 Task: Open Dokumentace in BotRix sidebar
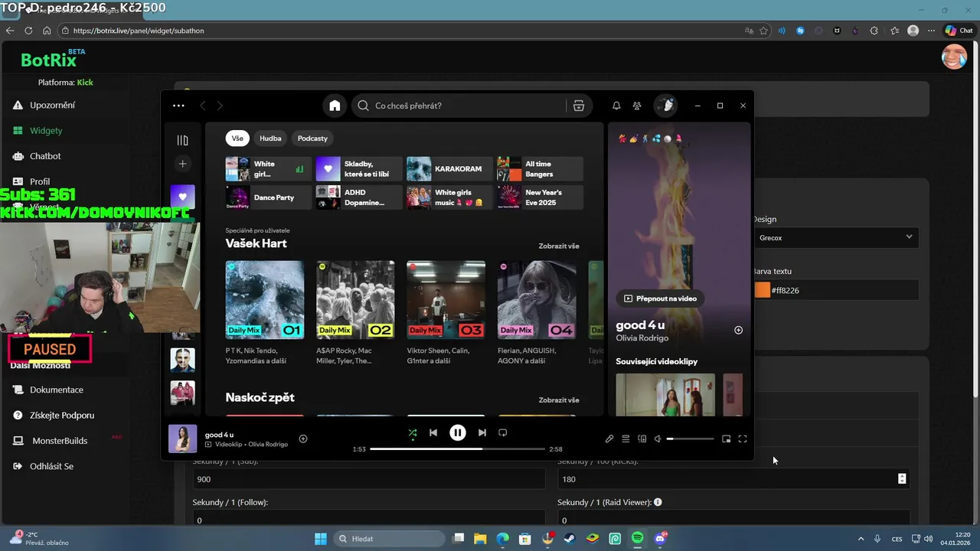point(57,390)
